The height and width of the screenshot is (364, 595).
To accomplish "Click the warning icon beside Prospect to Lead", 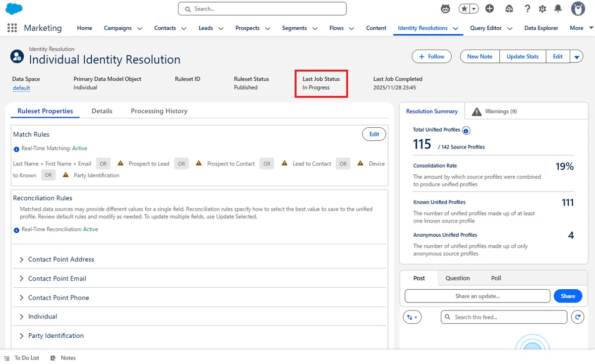I will 120,163.
